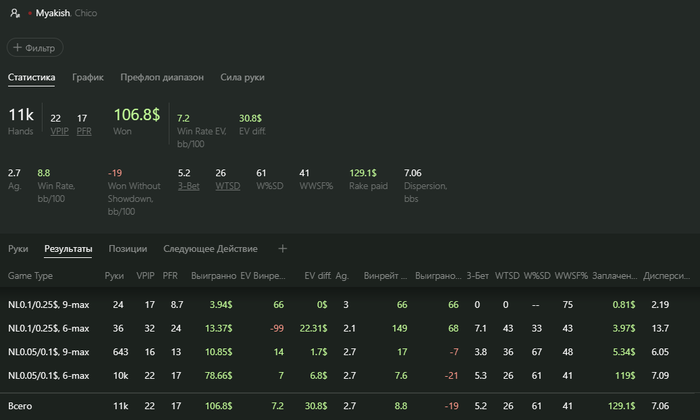Sort by the Выигранно column header
This screenshot has width=700, height=420.
(x=213, y=276)
